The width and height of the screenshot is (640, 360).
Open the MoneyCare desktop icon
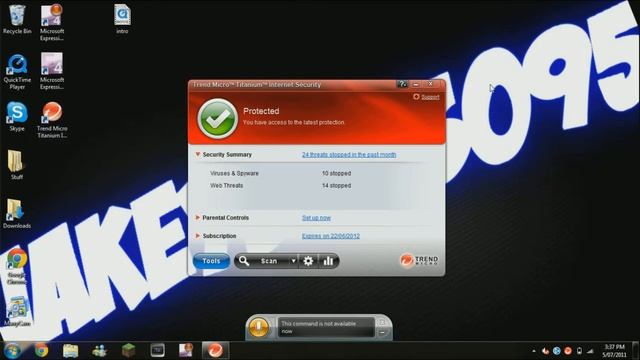(17, 311)
